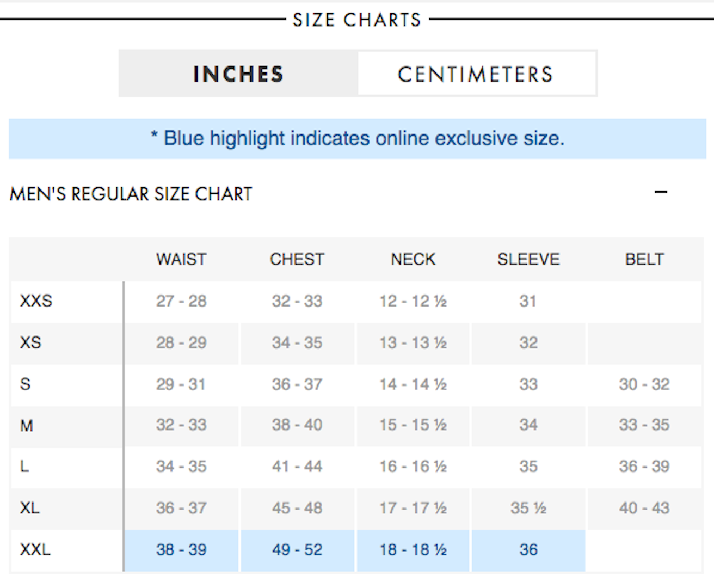Click the S size row label
The width and height of the screenshot is (714, 588).
25,384
